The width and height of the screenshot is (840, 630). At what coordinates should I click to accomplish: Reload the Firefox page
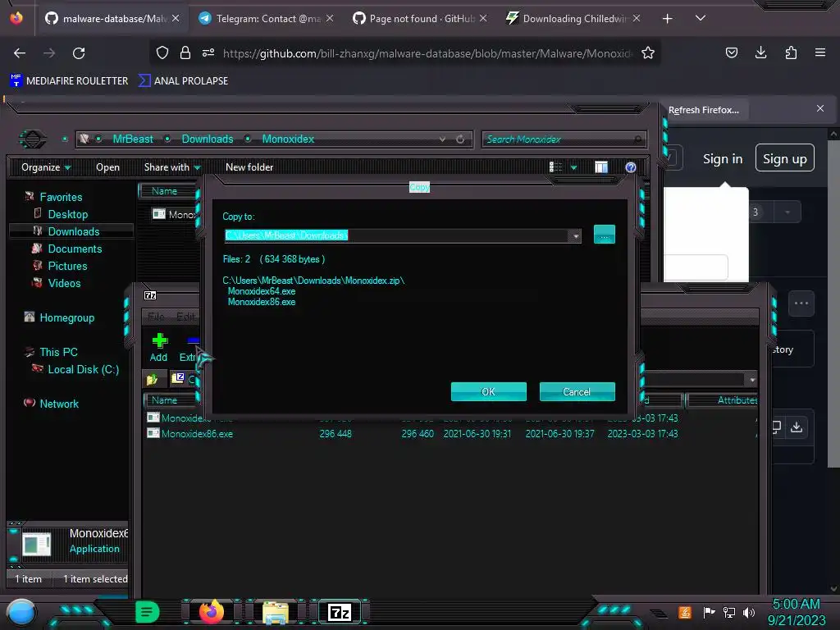pos(79,53)
